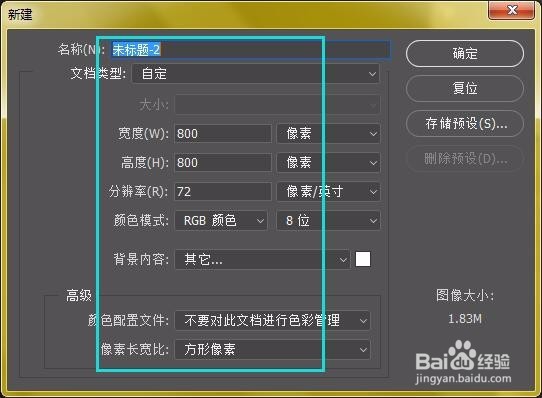Open the 背景内容 dropdown showing 其它...
Image resolution: width=542 pixels, height=398 pixels.
coord(262,259)
